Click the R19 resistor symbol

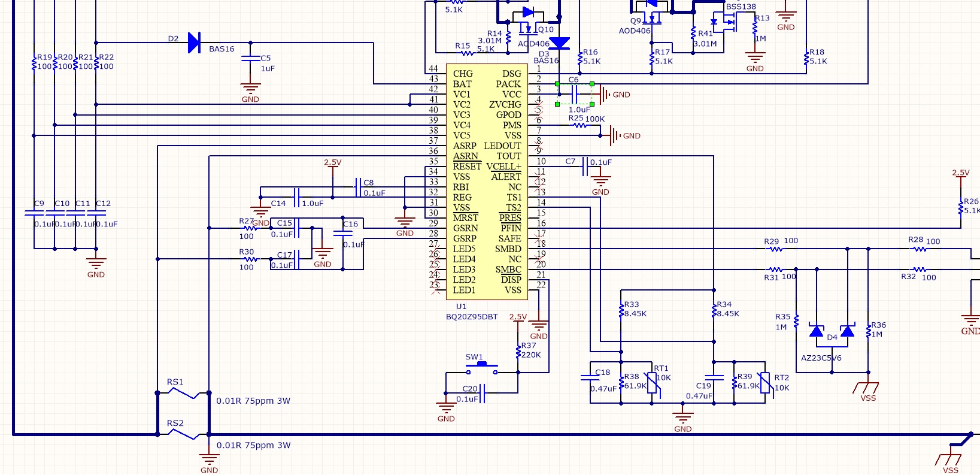coord(34,63)
